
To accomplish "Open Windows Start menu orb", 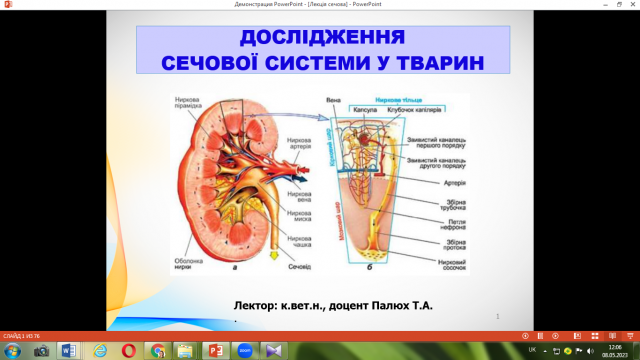I will pos(12,351).
